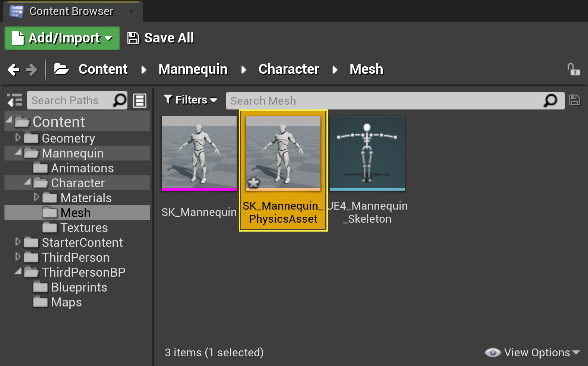Click the Search Mesh magnifier icon
Image resolution: width=588 pixels, height=366 pixels.
pos(550,101)
